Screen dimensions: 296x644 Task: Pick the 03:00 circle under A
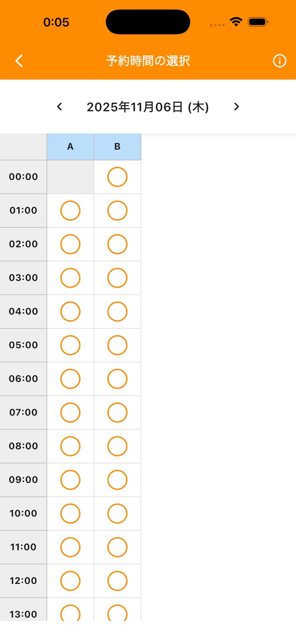pos(70,278)
